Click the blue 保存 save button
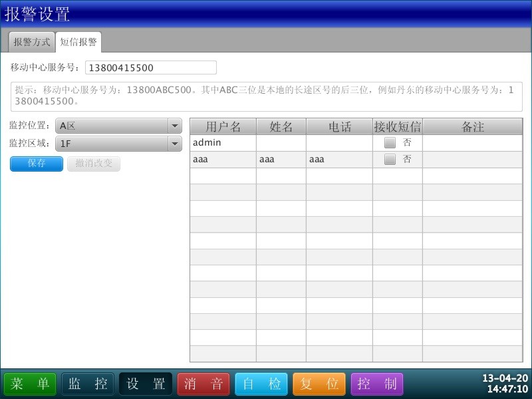 click(x=37, y=164)
